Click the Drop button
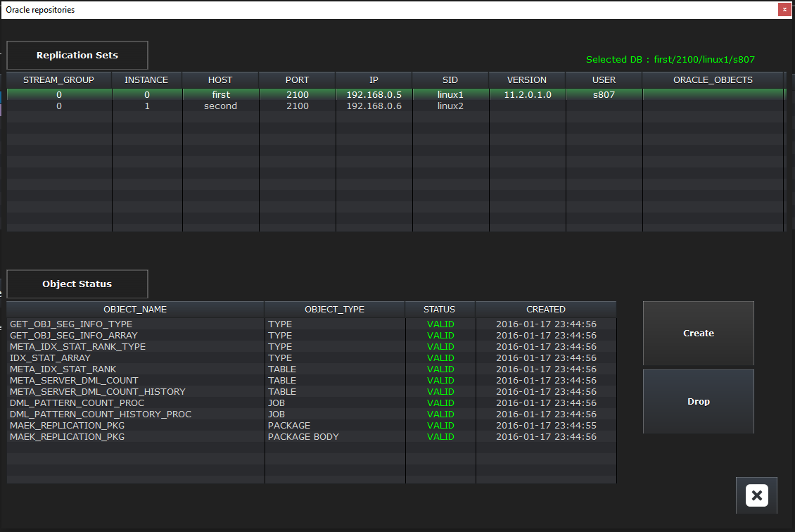This screenshot has width=795, height=532. pos(698,401)
